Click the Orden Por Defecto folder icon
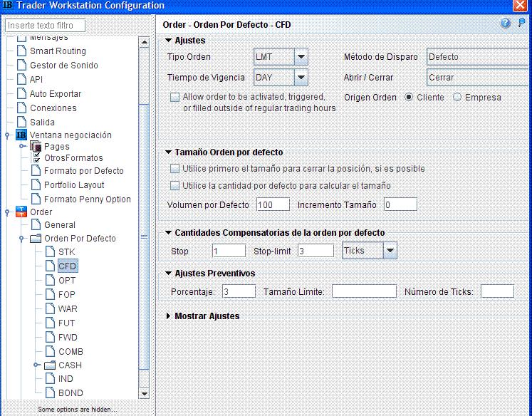 point(36,239)
